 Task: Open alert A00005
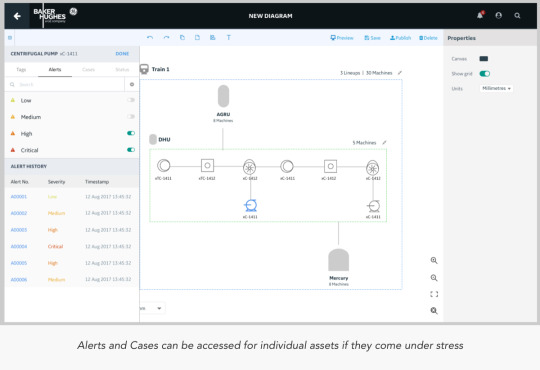tap(19, 263)
